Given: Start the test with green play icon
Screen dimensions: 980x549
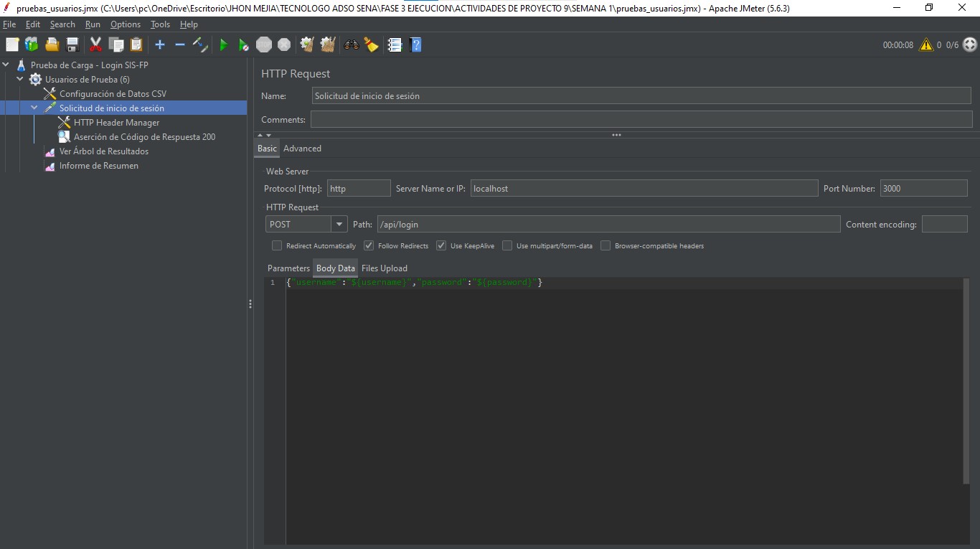Looking at the screenshot, I should [x=224, y=44].
